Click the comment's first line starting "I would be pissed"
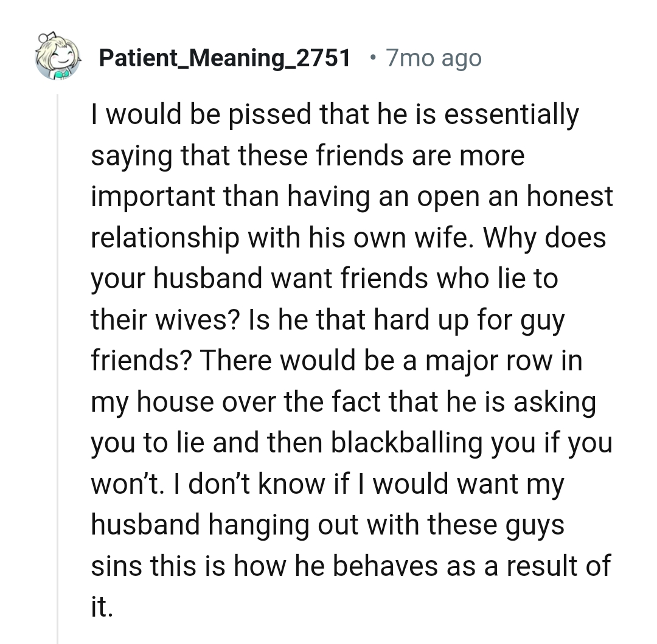Image resolution: width=657 pixels, height=644 pixels. tap(335, 114)
